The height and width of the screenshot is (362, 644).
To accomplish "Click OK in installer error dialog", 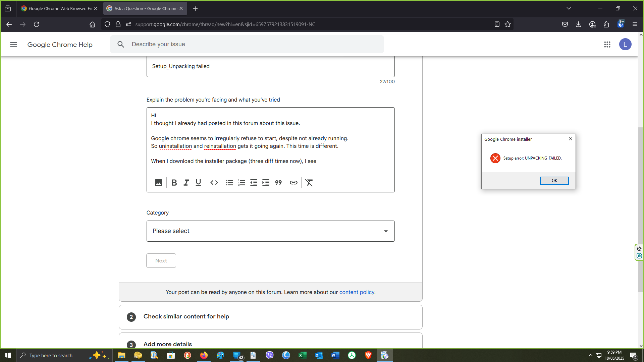I will pos(554,181).
